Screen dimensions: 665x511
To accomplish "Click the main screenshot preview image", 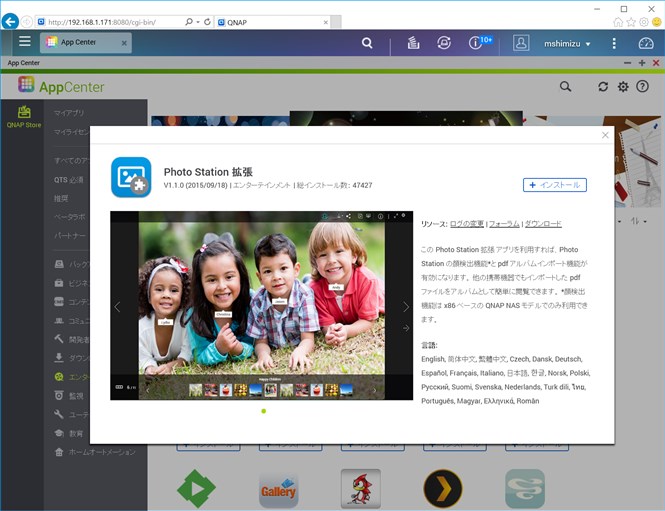I will click(x=262, y=305).
